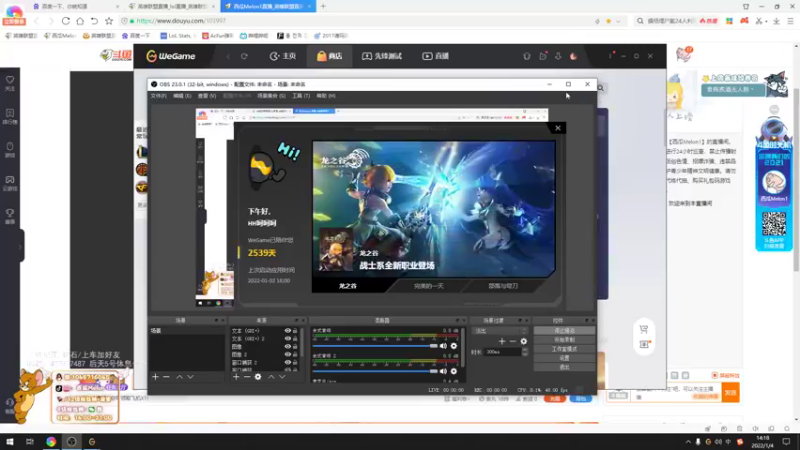Add a scene transition with plus icon
Image resolution: width=800 pixels, height=450 pixels.
[x=502, y=341]
